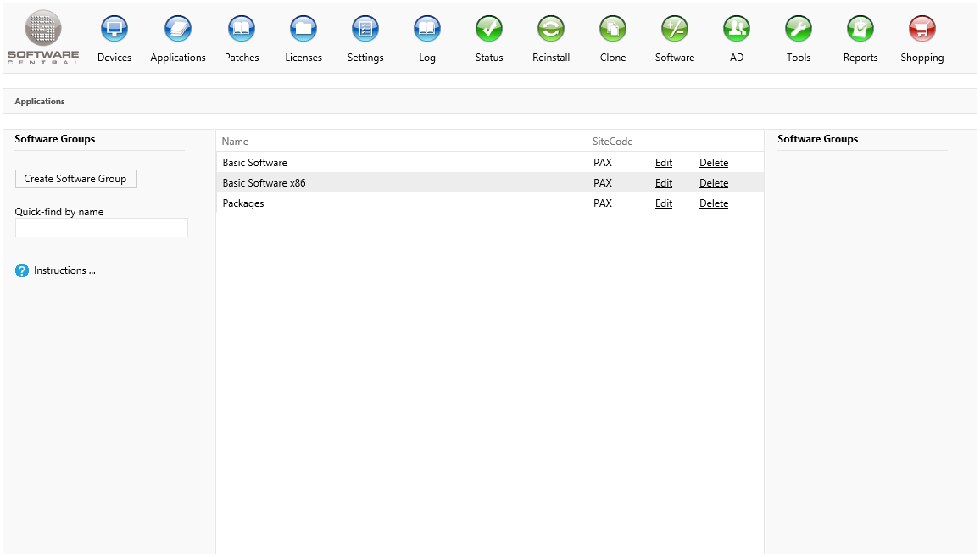The width and height of the screenshot is (980, 557).
Task: Open the AD users icon
Action: click(737, 30)
